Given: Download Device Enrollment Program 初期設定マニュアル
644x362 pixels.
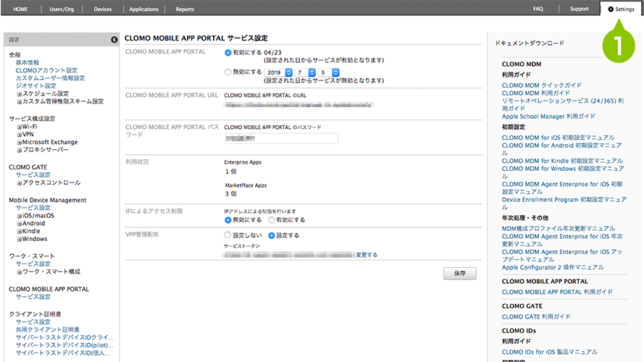Looking at the screenshot, I should 564,203.
